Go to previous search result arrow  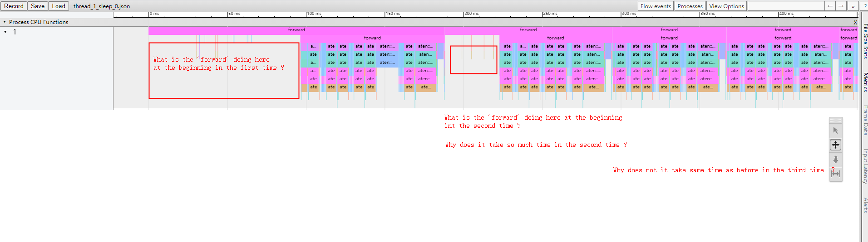pos(830,6)
